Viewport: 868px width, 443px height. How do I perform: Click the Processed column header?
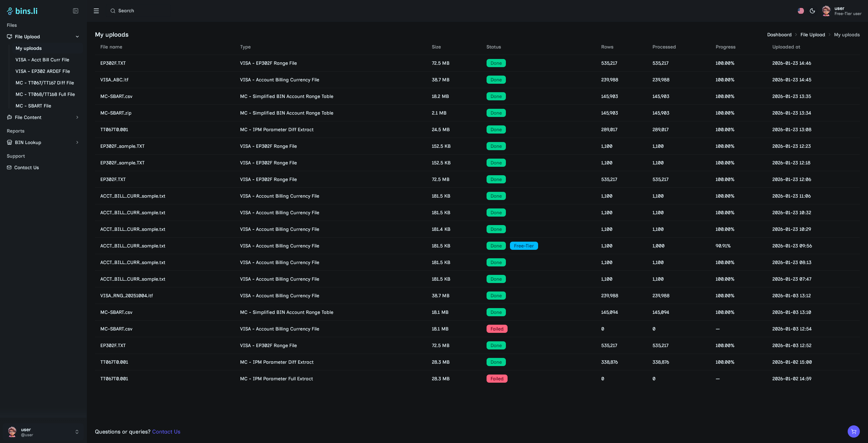[x=664, y=47]
